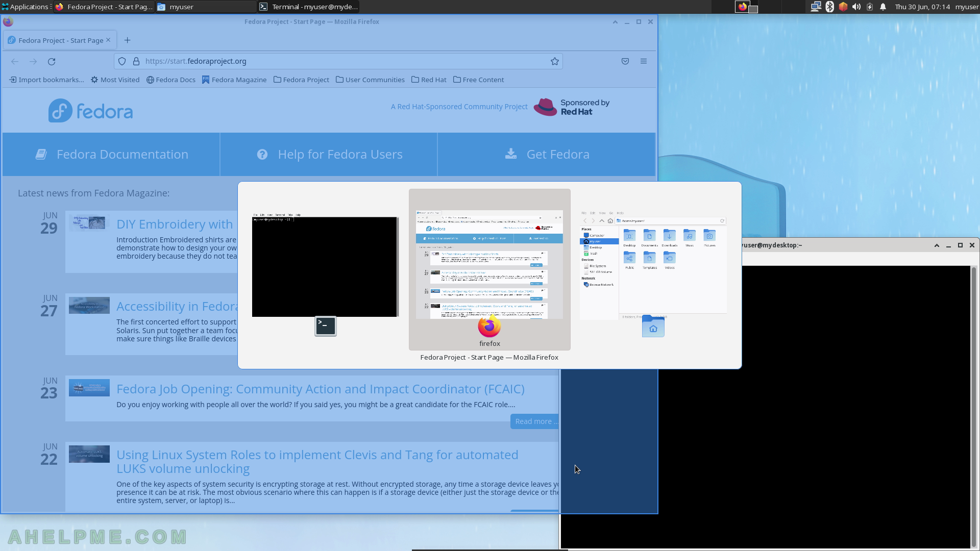Bookmark this page with the star icon

(x=555, y=61)
